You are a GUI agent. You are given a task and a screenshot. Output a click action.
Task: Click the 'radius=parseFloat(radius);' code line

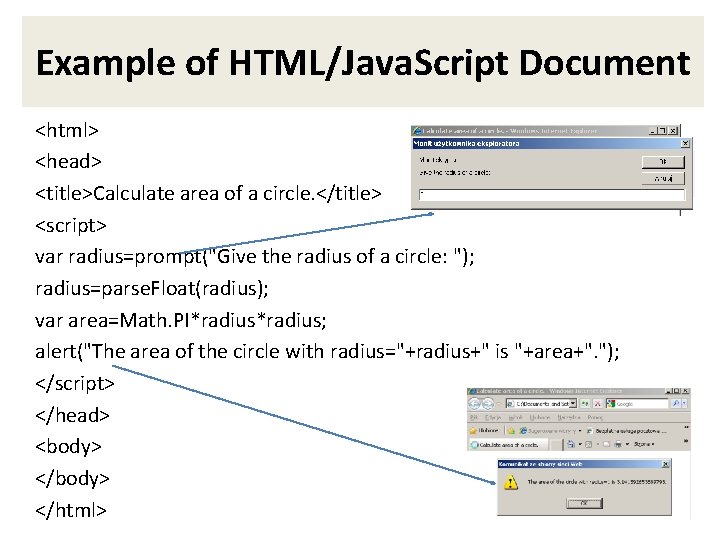(x=152, y=288)
